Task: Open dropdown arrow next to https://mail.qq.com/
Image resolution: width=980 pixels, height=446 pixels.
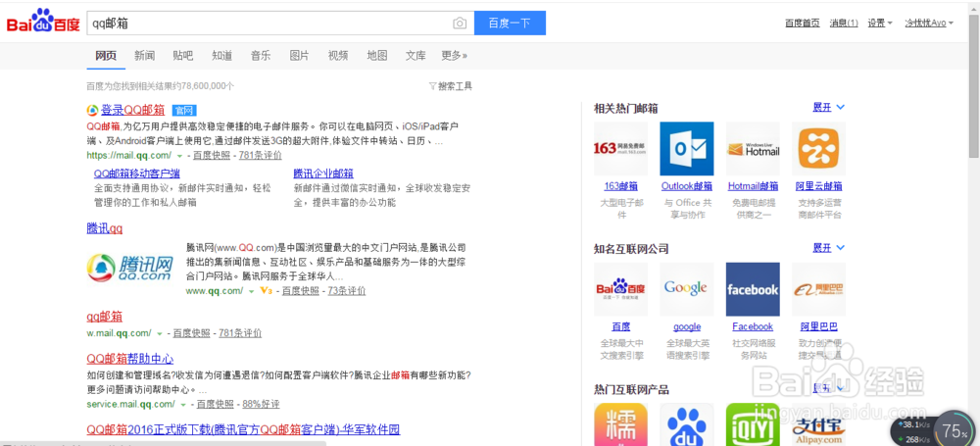Action: click(x=179, y=156)
